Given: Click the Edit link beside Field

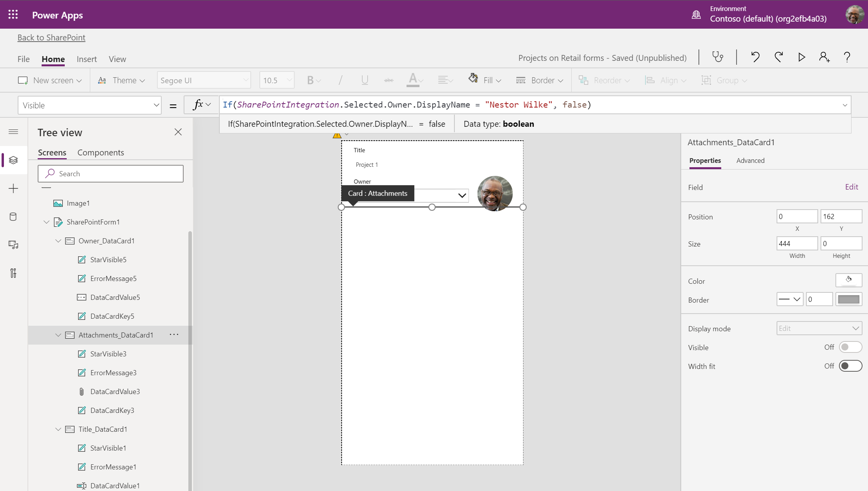Looking at the screenshot, I should 851,187.
